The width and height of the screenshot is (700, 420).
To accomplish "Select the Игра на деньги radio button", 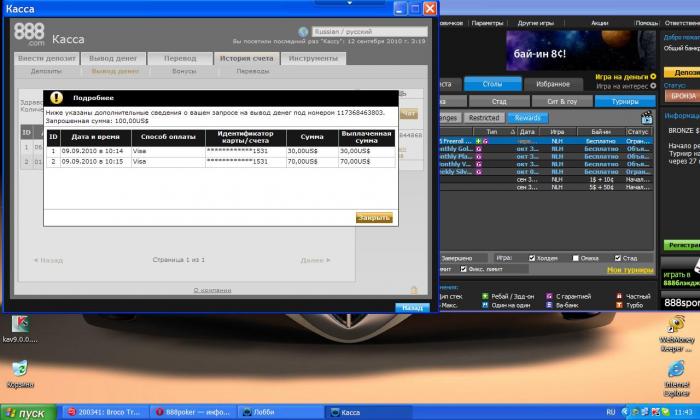I will point(653,77).
